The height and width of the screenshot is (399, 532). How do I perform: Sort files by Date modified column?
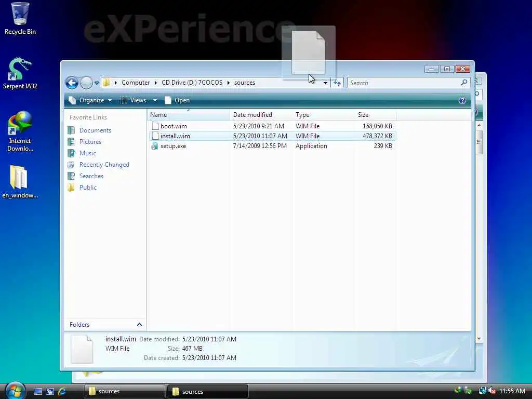261,115
